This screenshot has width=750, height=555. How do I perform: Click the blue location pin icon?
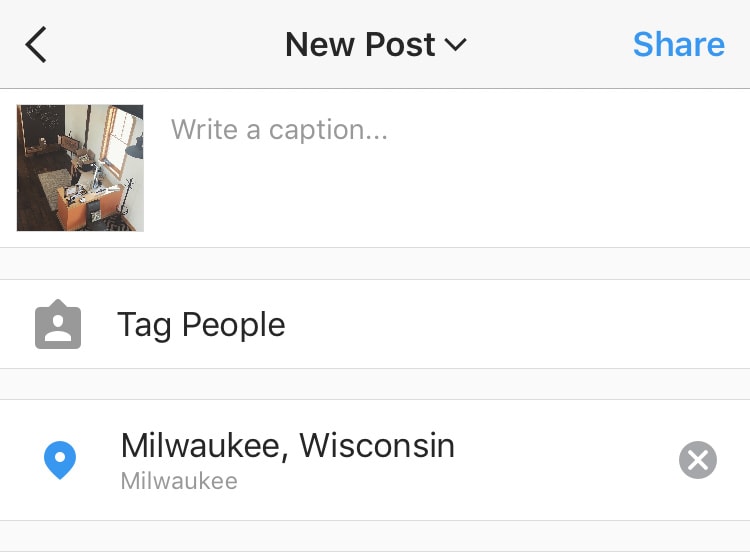60,461
